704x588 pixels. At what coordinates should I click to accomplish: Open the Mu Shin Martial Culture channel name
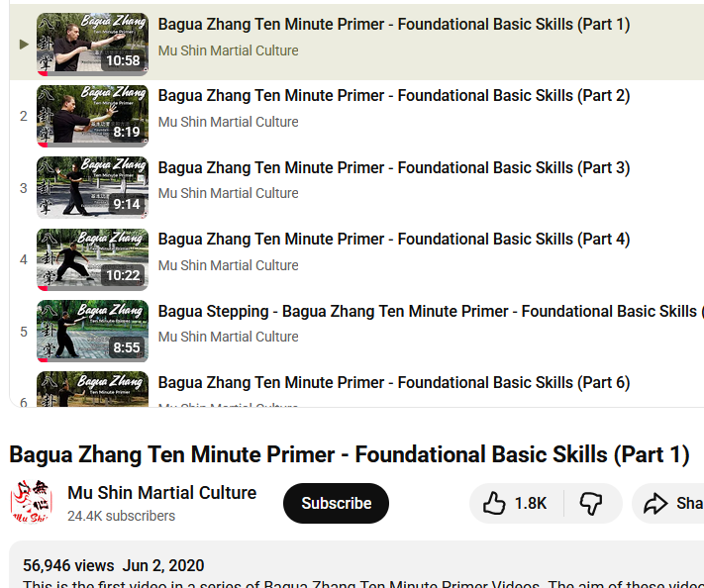pyautogui.click(x=162, y=493)
